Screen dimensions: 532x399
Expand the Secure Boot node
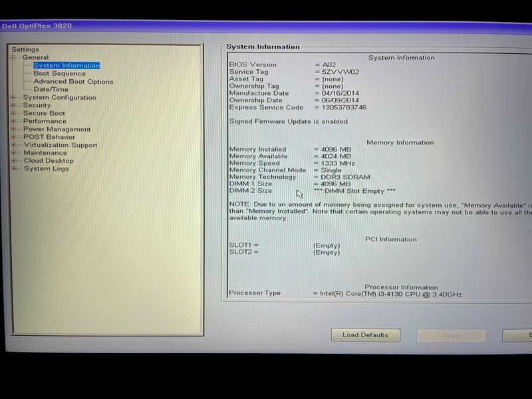[13, 113]
